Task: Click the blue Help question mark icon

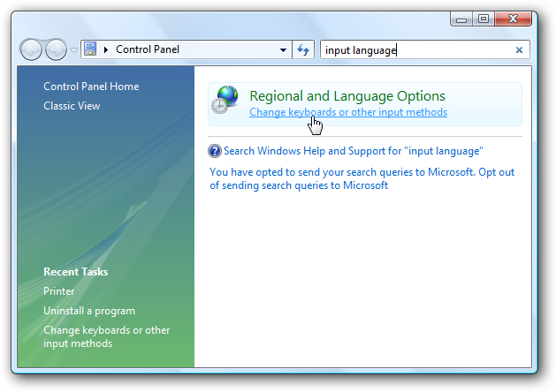Action: (x=215, y=151)
